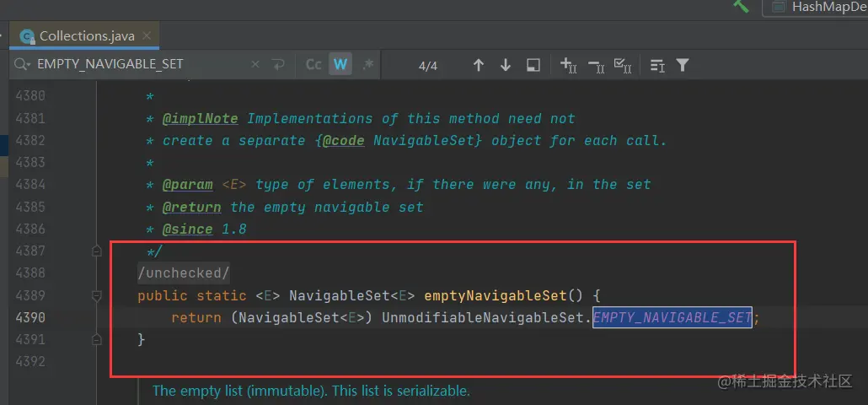Toggle Match Case (Cc) option
This screenshot has width=868, height=405.
[x=313, y=65]
